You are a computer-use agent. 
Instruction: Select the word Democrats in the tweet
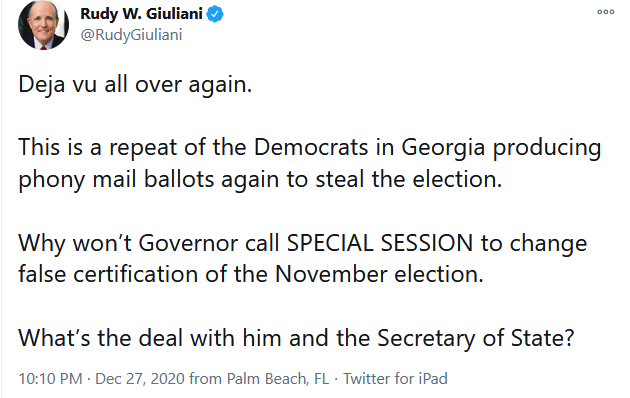[x=311, y=147]
